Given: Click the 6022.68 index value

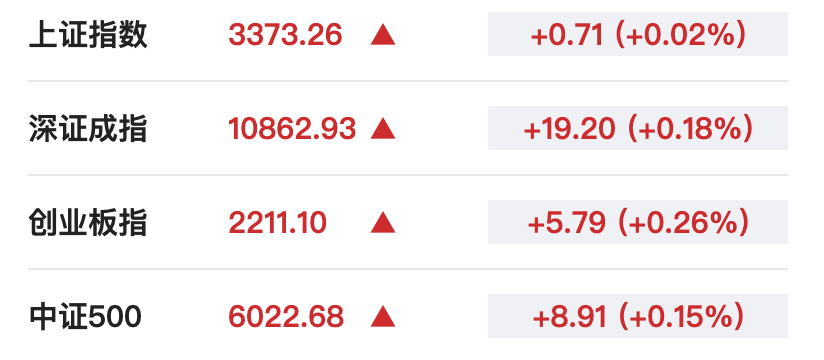Looking at the screenshot, I should point(286,317).
